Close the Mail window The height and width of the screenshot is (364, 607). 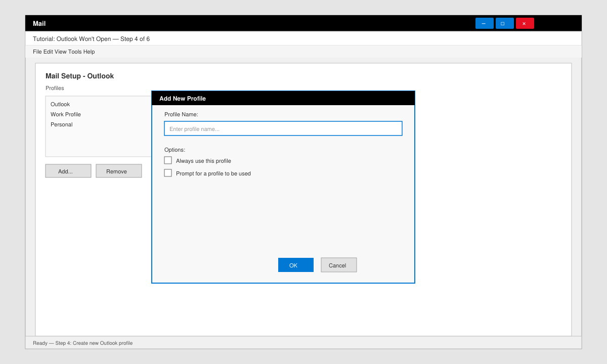525,23
